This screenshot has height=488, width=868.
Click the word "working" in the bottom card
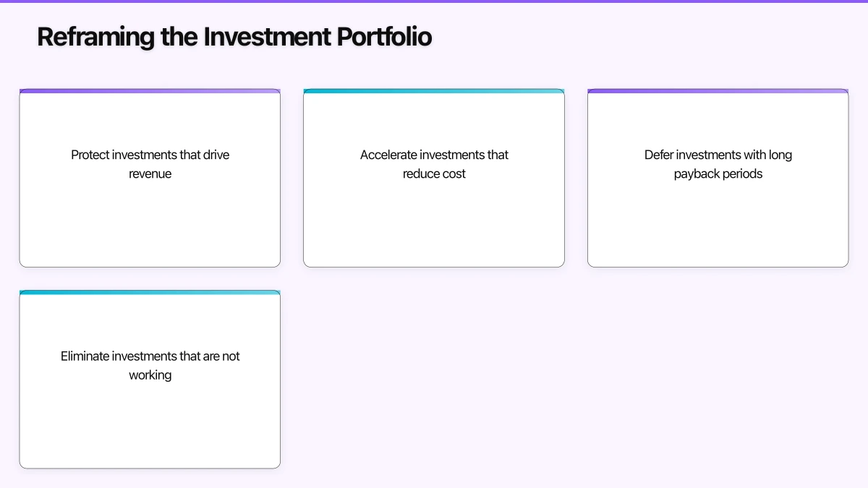tap(150, 375)
